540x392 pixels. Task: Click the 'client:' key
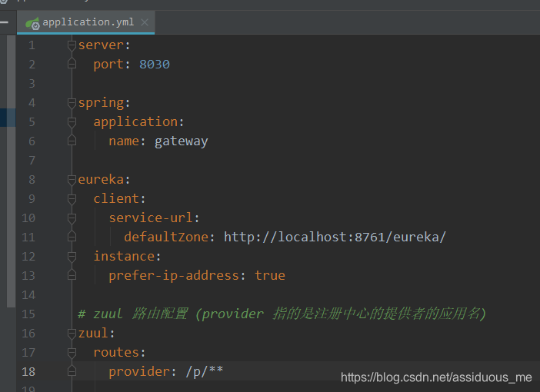point(119,198)
